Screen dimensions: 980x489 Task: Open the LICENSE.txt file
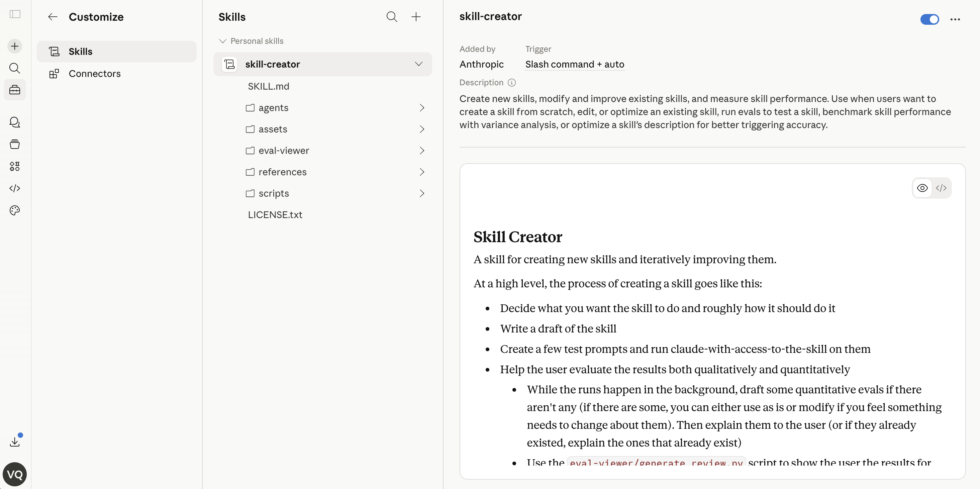(x=275, y=215)
